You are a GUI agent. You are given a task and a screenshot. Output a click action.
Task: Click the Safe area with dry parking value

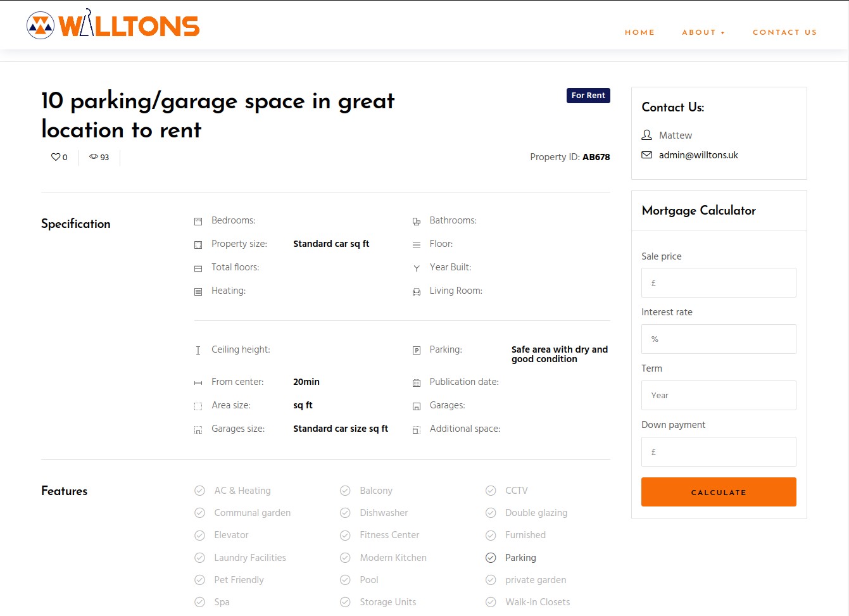point(560,354)
